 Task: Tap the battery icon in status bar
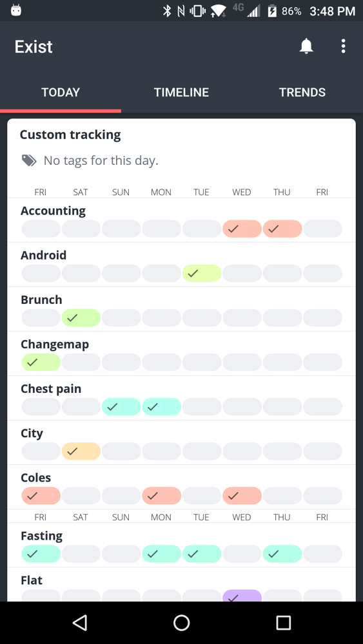pos(272,11)
